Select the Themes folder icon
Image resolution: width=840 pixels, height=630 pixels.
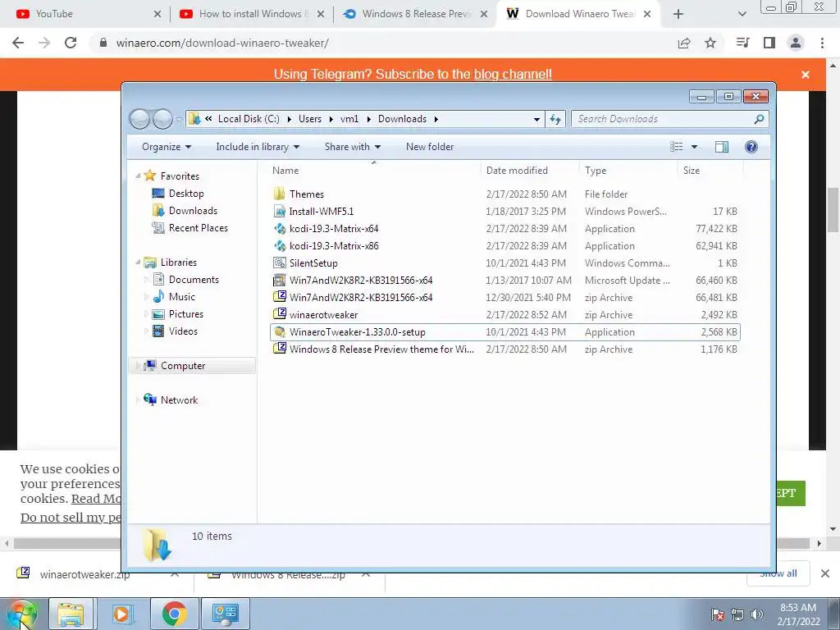point(279,194)
